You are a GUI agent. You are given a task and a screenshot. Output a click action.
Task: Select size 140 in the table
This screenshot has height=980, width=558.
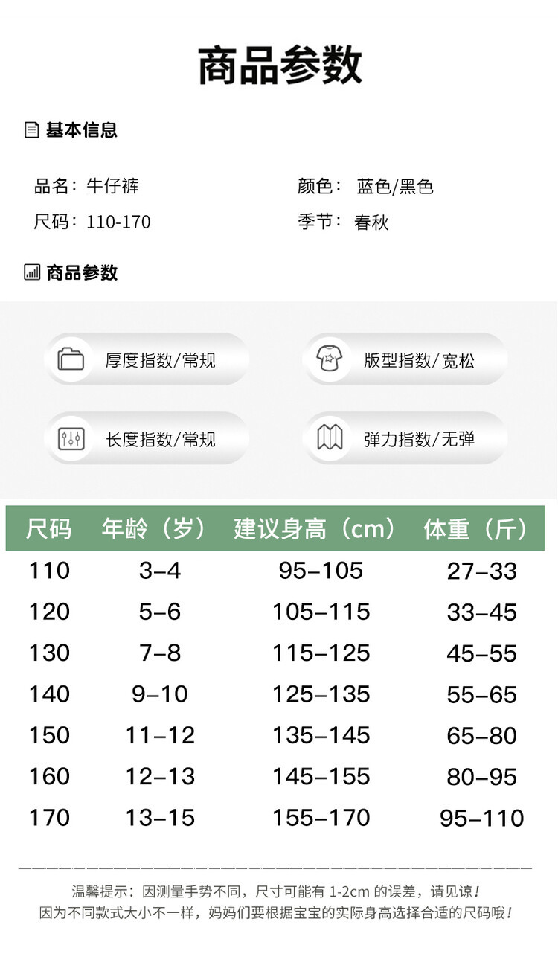(x=49, y=694)
